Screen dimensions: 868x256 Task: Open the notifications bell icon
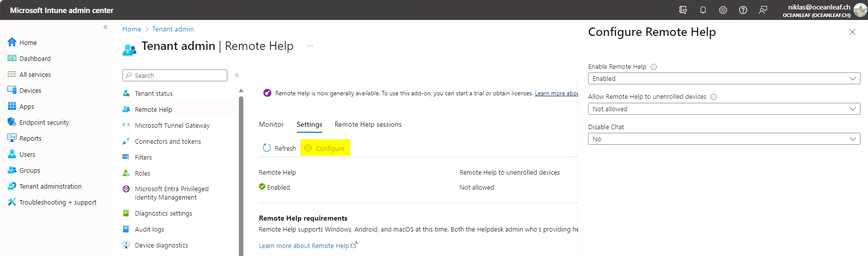(703, 10)
